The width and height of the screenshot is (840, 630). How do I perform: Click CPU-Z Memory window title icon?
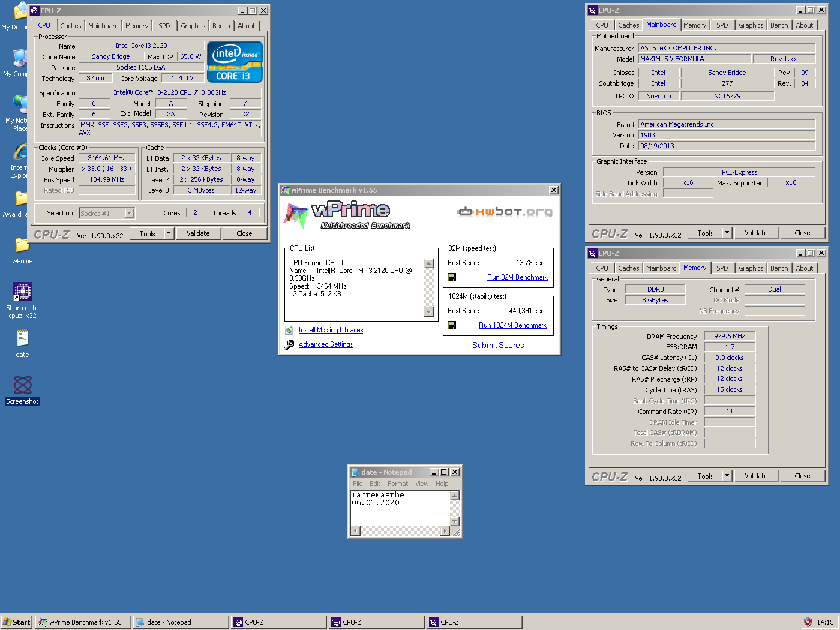592,253
